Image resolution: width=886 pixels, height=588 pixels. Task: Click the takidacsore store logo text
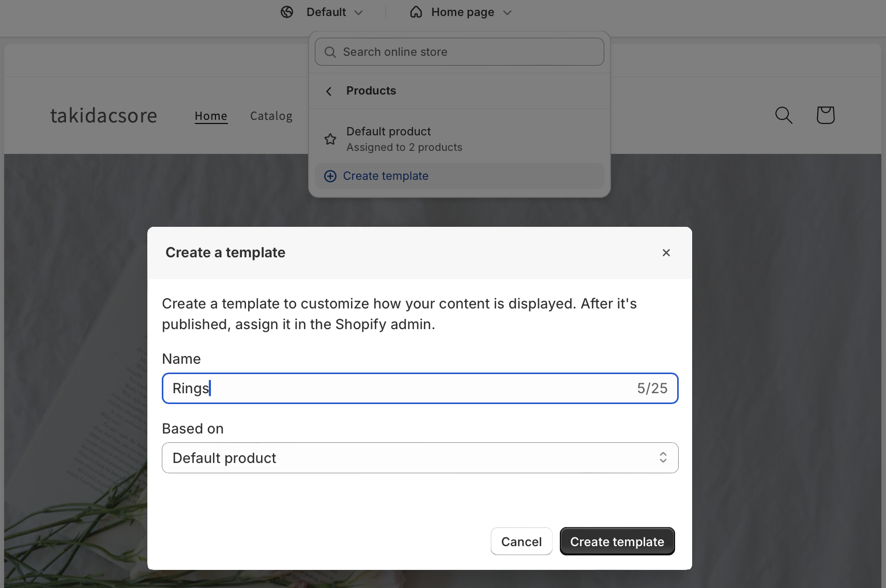(103, 116)
